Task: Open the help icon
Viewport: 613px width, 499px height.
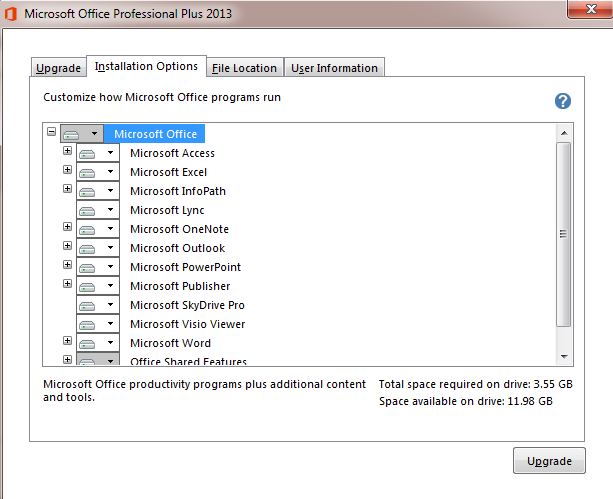Action: click(x=563, y=101)
